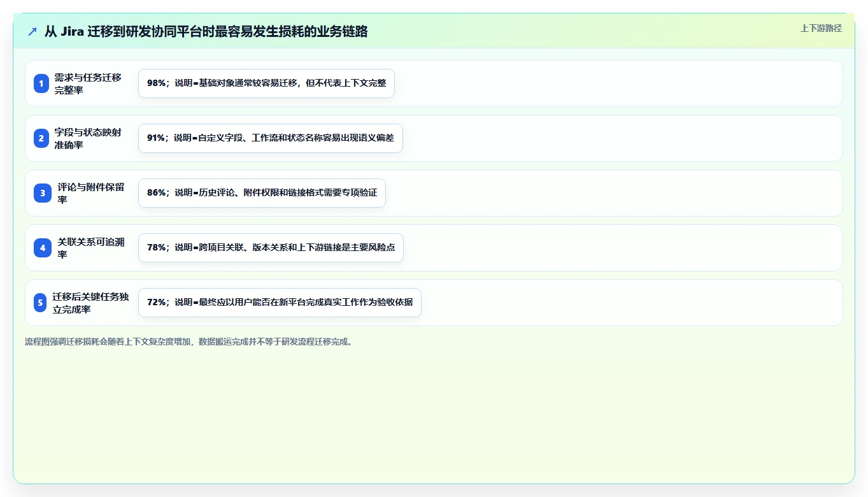868x497 pixels.
Task: Click the step 1 number badge
Action: [41, 83]
